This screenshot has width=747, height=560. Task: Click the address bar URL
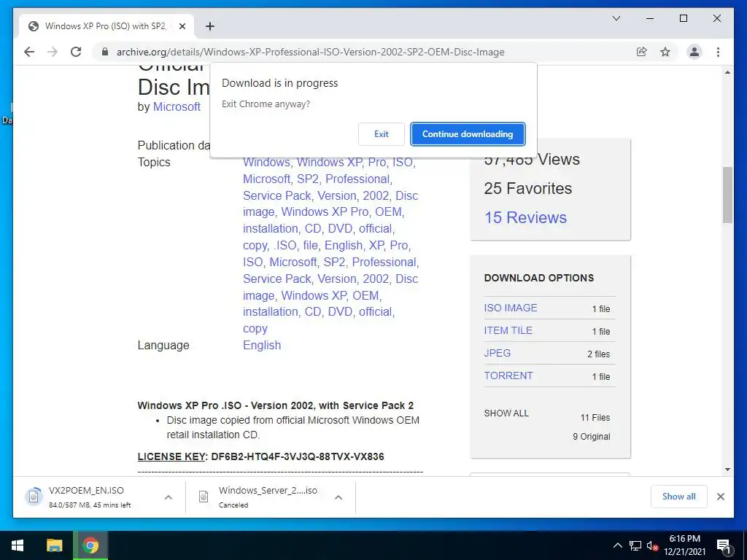[x=310, y=52]
